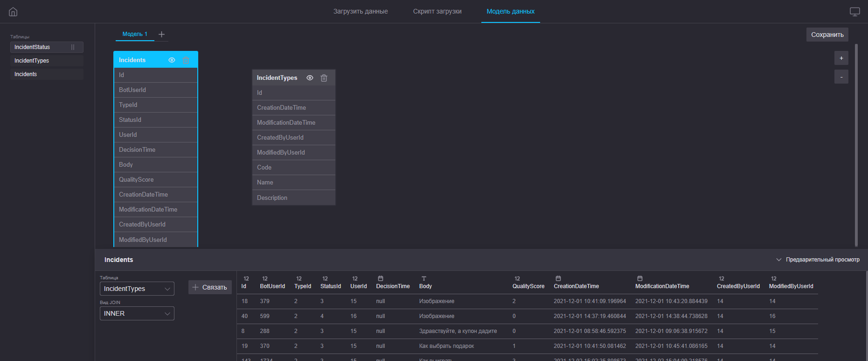
Task: Click the numeric type icon above ModifiedByUserId column
Action: click(x=774, y=279)
